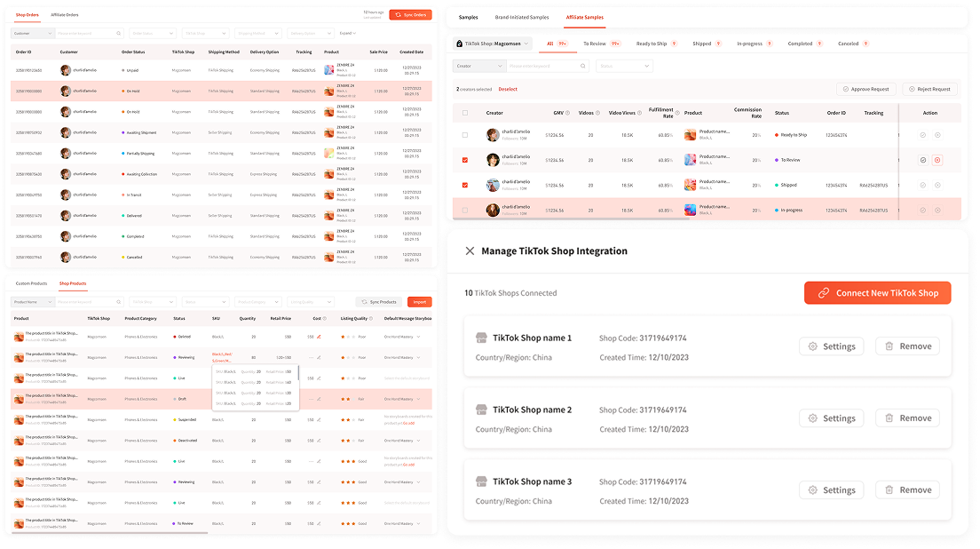
Task: Click the search icon in Shop Orders keyword field
Action: (119, 33)
